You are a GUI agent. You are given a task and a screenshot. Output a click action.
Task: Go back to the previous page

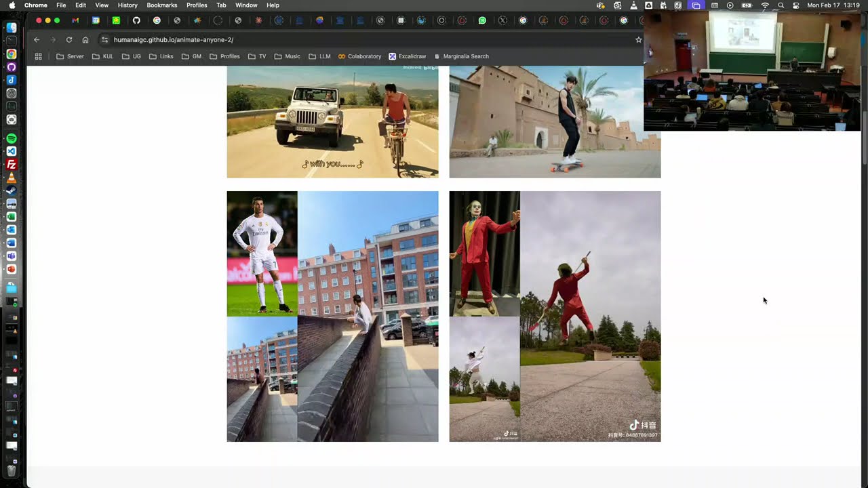[37, 40]
